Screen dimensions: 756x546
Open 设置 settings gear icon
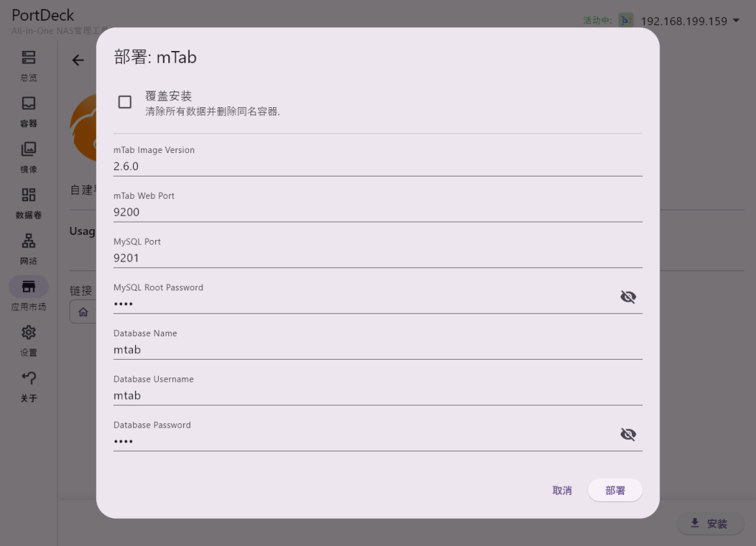click(28, 332)
